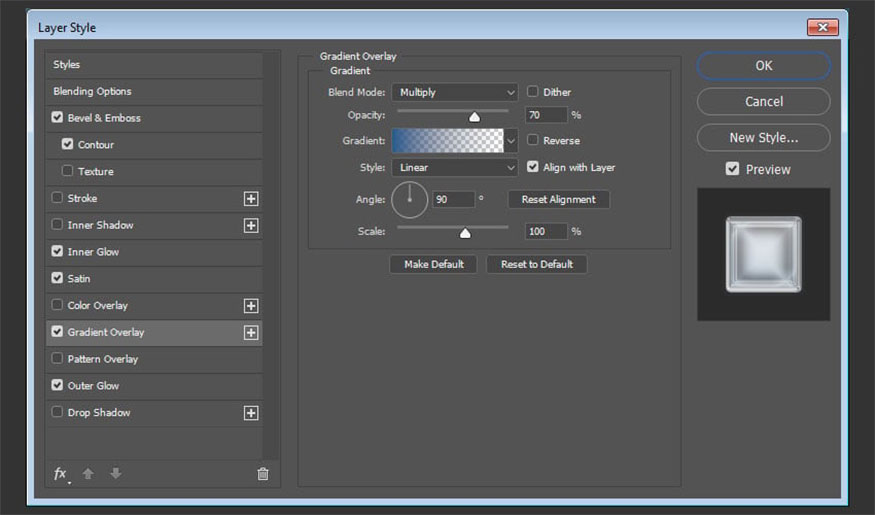The height and width of the screenshot is (515, 875).
Task: Add another Drop Shadow with plus icon
Action: (251, 413)
